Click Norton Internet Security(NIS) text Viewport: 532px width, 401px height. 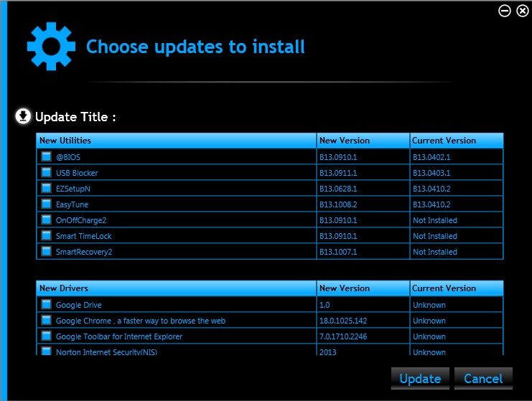pos(106,352)
